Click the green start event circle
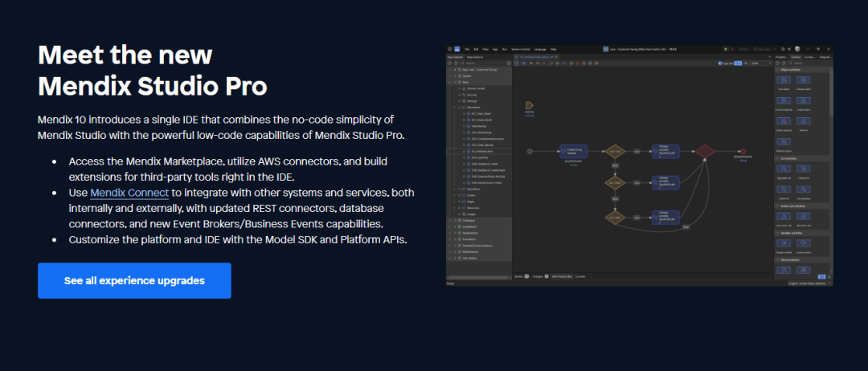The image size is (868, 371). click(x=530, y=150)
